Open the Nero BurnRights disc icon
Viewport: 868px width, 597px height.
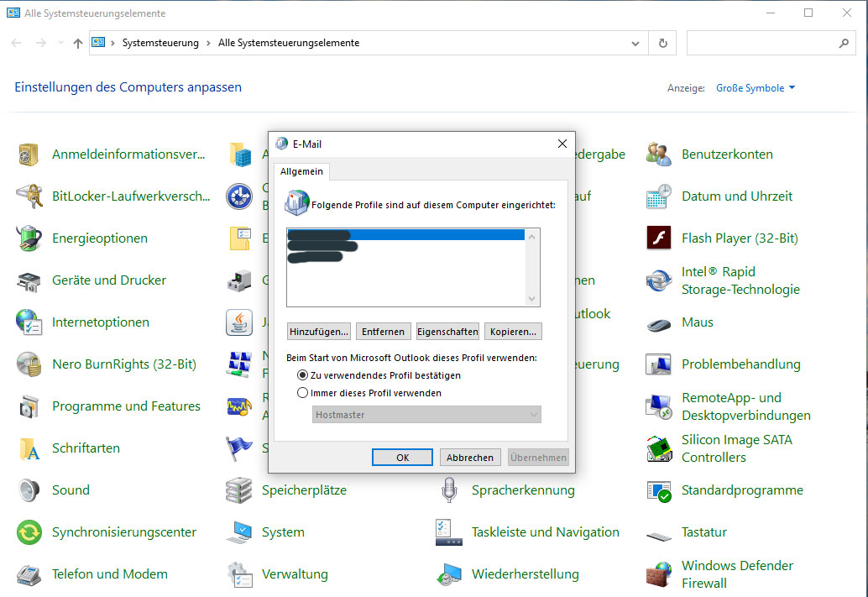pos(29,364)
